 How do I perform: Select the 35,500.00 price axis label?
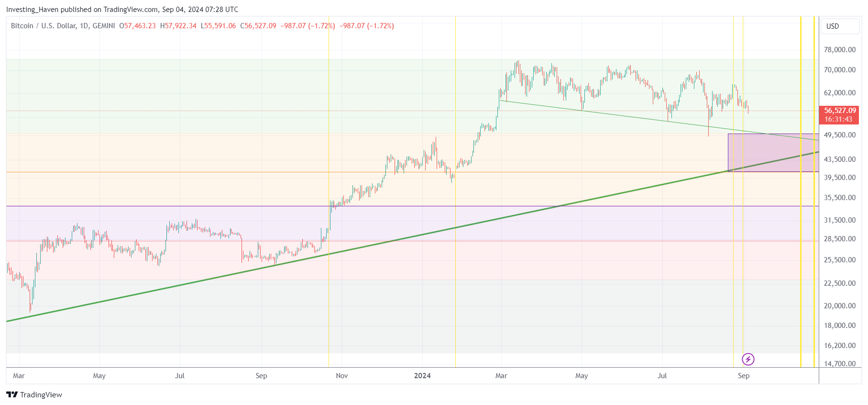click(x=840, y=198)
